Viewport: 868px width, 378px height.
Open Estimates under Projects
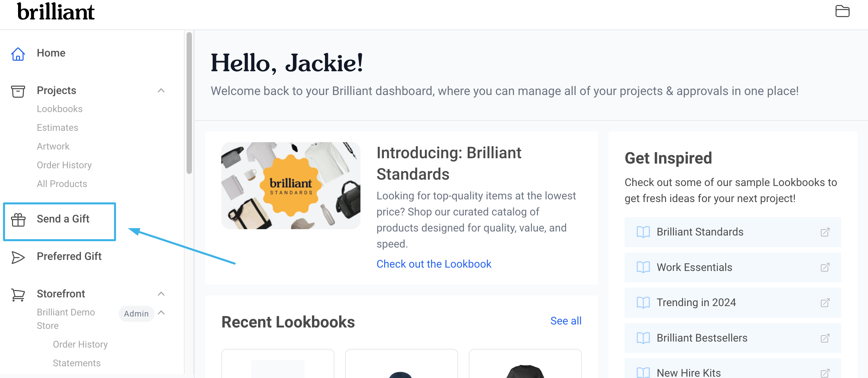(x=57, y=127)
